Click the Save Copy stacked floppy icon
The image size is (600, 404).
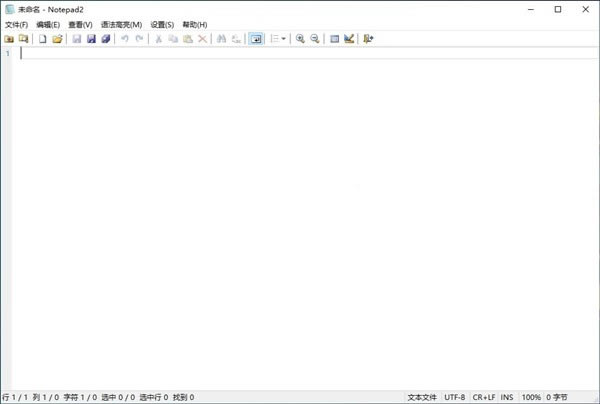[106, 39]
